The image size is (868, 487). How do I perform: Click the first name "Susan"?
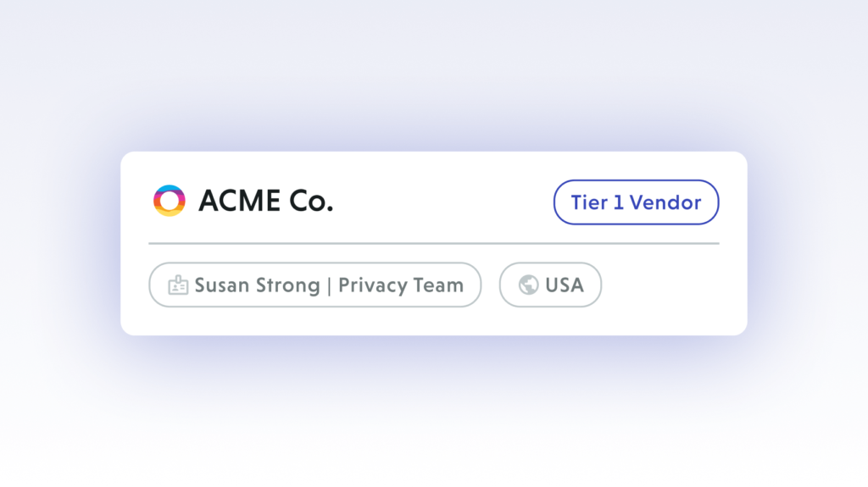221,285
